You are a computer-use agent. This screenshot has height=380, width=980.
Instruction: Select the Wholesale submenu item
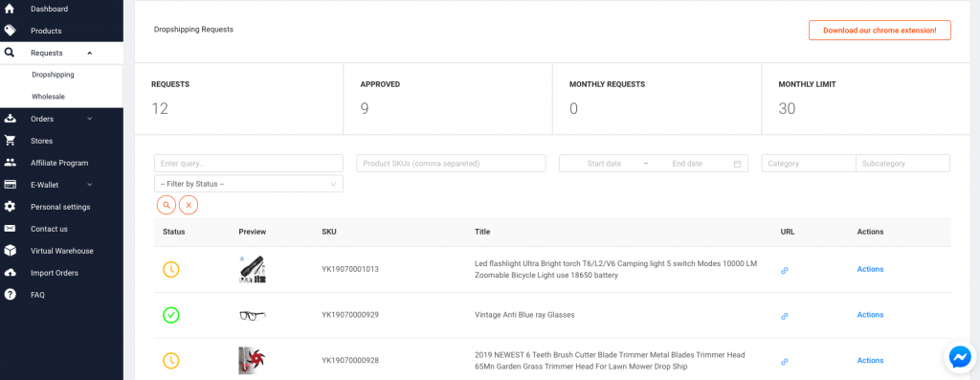48,97
